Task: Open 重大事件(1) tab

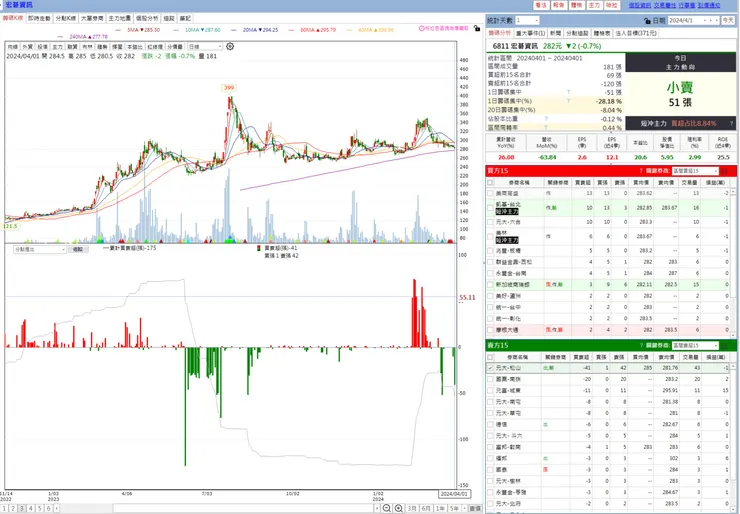Action: tap(530, 33)
